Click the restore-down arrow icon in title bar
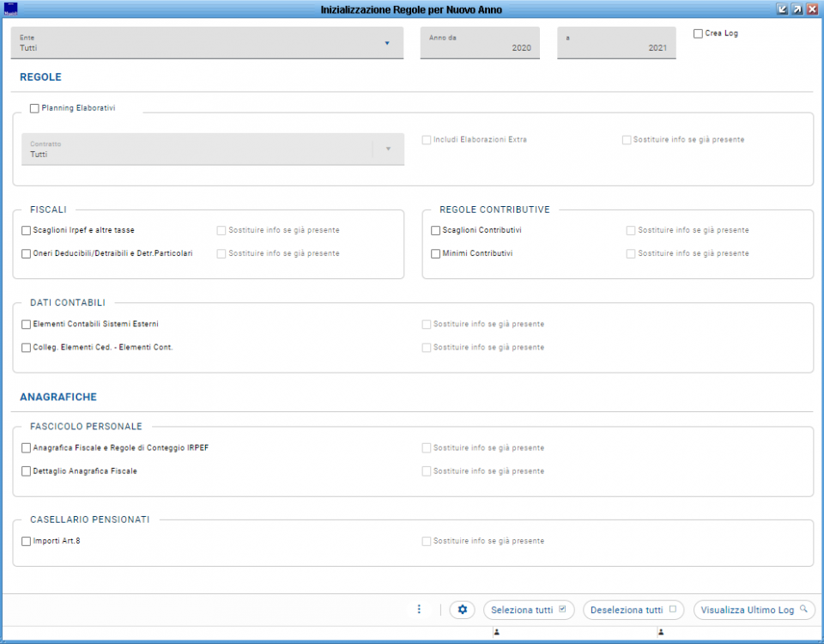The width and height of the screenshot is (824, 644). (782, 9)
